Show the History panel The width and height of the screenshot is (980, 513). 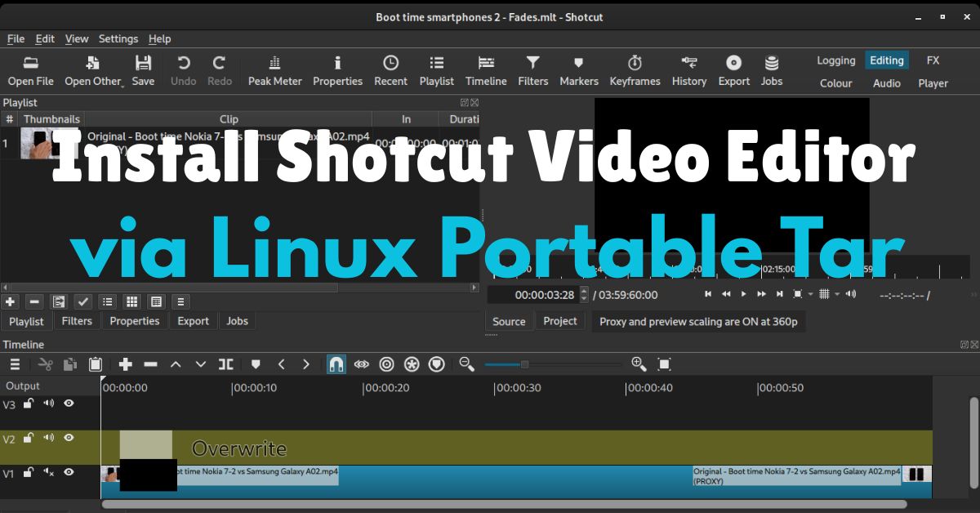[689, 71]
